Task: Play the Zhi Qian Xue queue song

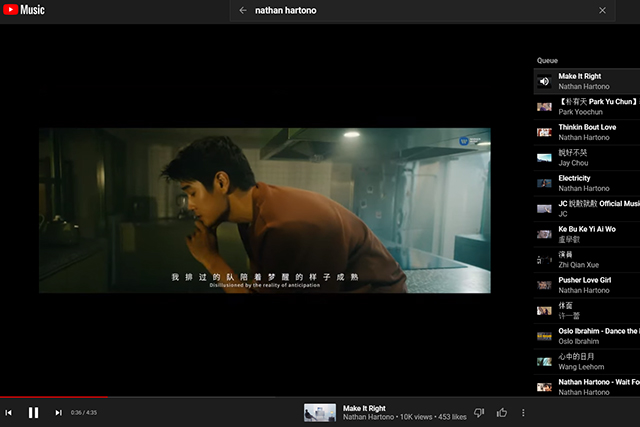Action: point(587,260)
